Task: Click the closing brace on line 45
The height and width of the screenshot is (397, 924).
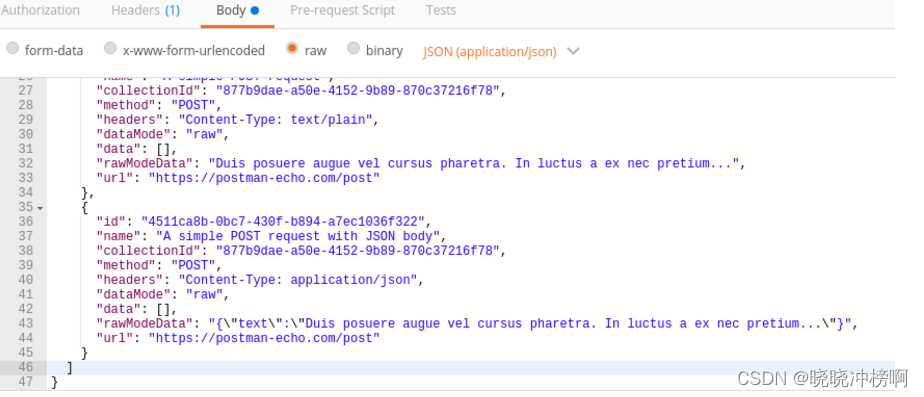Action: [85, 353]
